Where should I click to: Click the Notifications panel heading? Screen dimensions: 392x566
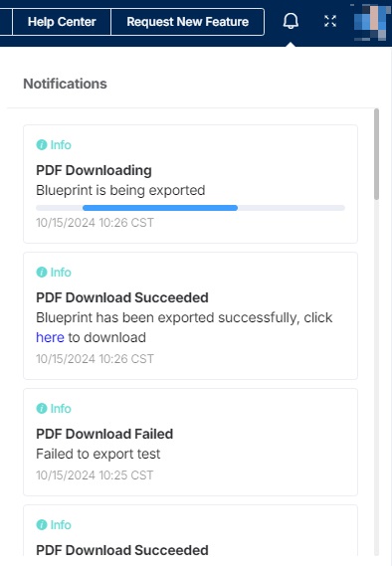point(66,84)
